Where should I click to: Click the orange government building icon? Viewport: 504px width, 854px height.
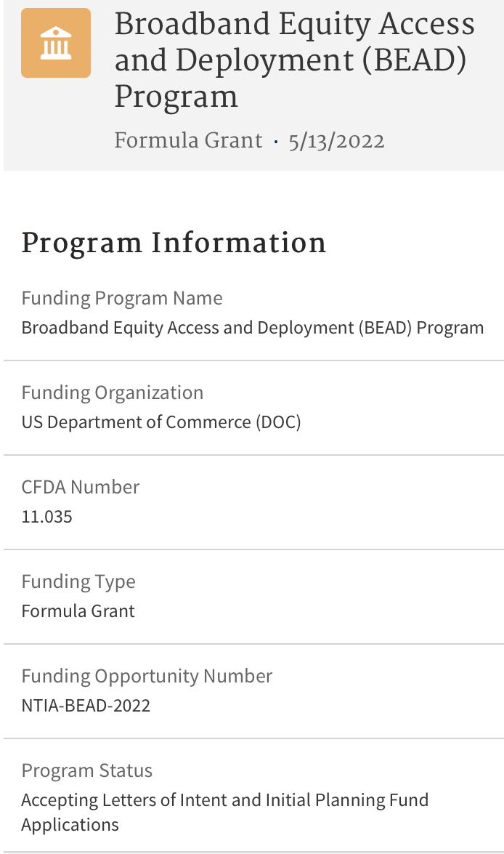(56, 43)
